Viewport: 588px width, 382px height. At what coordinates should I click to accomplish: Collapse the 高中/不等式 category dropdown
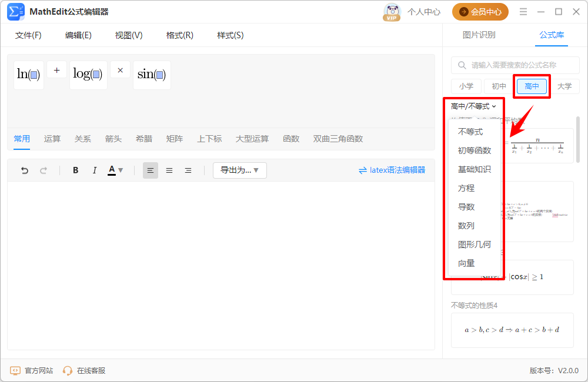[x=473, y=106]
